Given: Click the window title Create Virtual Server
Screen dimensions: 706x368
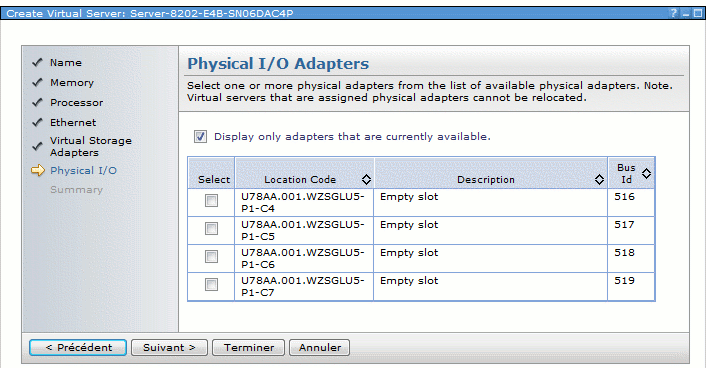Looking at the screenshot, I should [x=149, y=14].
